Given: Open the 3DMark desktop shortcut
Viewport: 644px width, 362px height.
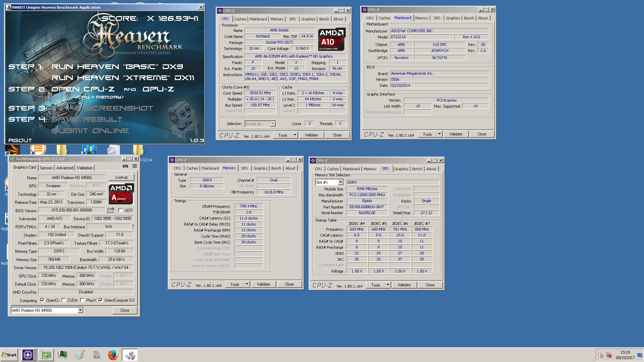Looking at the screenshot, I should (12, 150).
